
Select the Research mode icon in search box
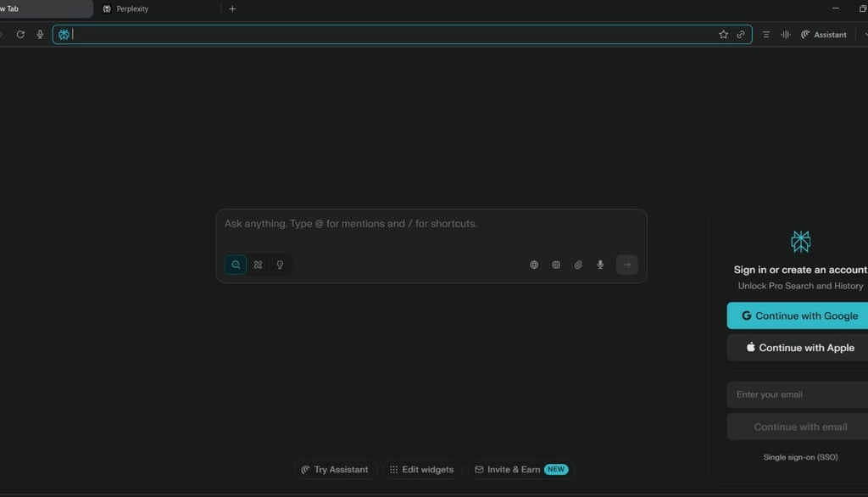pos(258,265)
